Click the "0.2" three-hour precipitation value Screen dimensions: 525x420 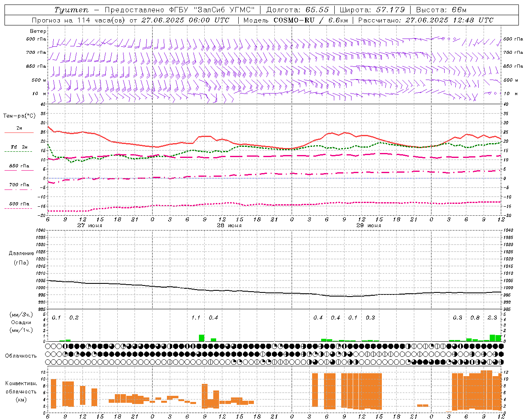74,318
